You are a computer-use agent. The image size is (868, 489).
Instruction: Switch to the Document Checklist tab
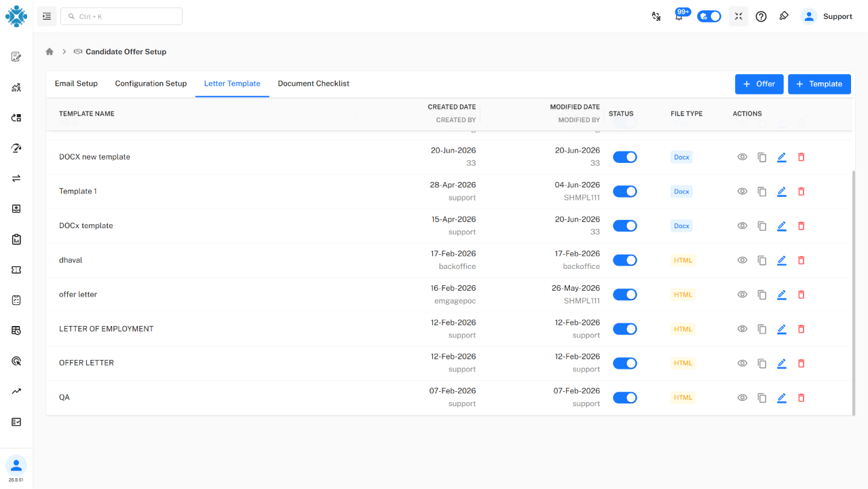(314, 84)
